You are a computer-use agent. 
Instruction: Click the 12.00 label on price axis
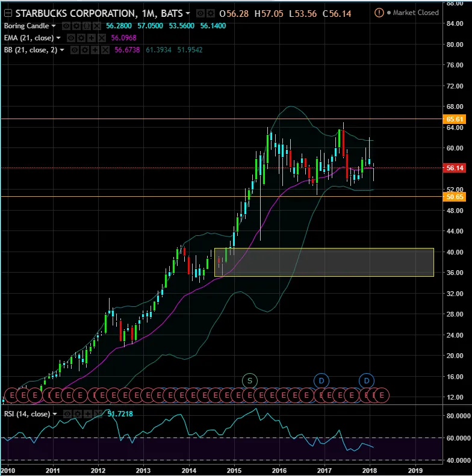coord(455,397)
